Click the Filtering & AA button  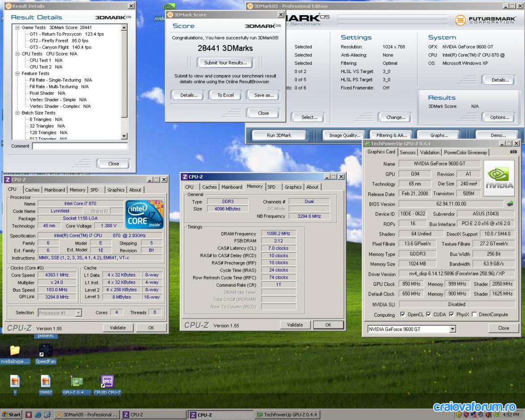tap(392, 136)
